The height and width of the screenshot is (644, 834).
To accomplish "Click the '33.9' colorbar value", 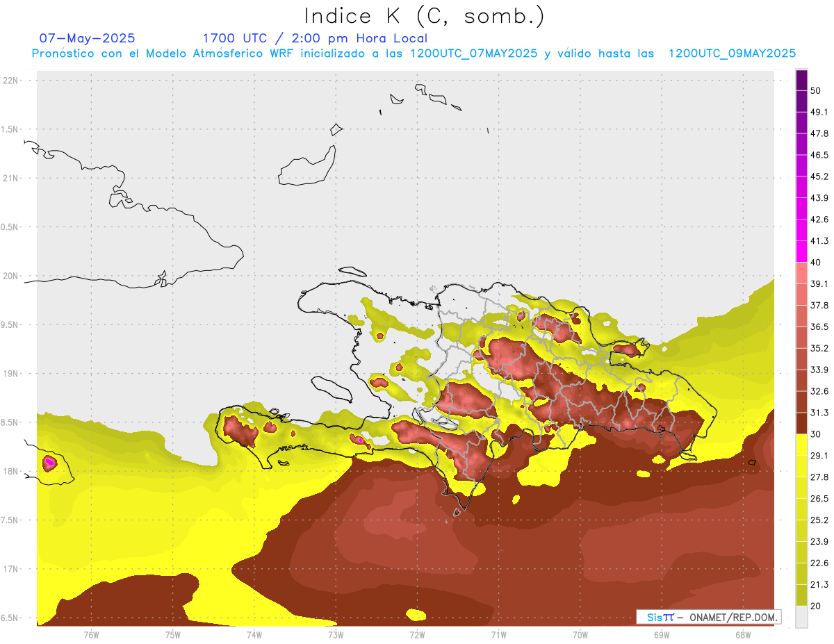I will (x=819, y=370).
